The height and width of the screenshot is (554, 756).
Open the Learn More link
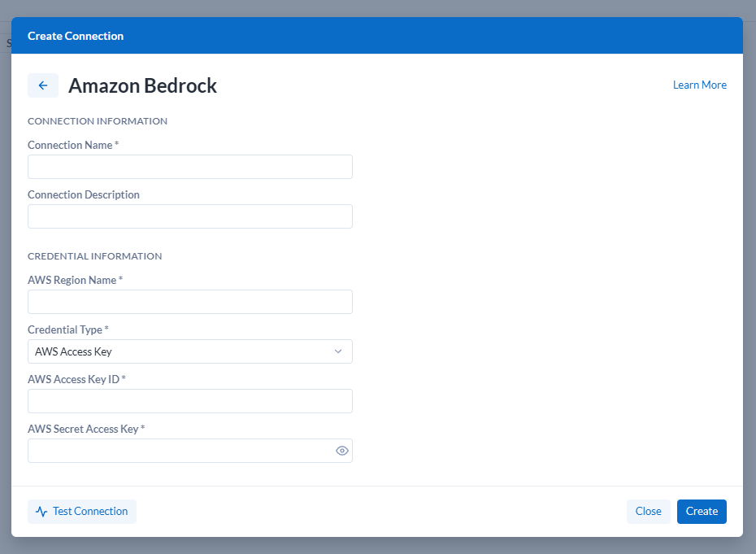pos(700,85)
